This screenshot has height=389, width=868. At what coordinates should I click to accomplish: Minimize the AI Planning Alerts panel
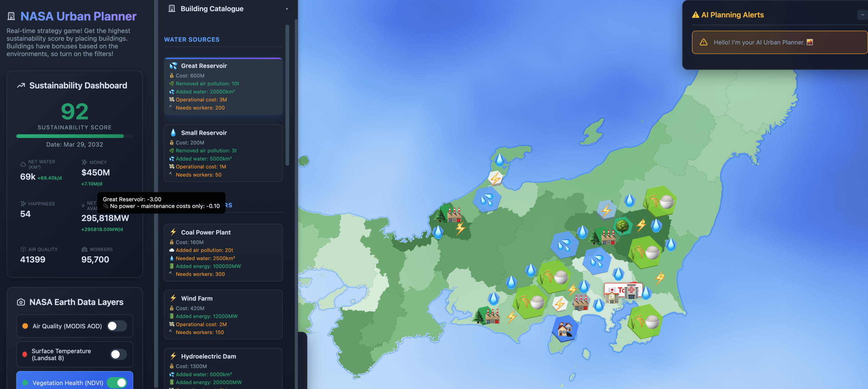(x=863, y=15)
